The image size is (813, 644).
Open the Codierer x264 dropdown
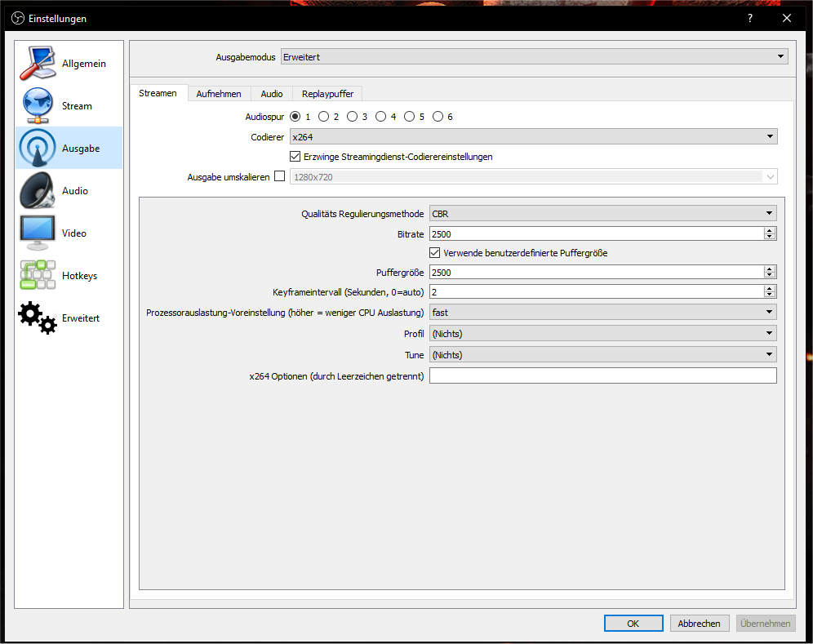[x=533, y=137]
